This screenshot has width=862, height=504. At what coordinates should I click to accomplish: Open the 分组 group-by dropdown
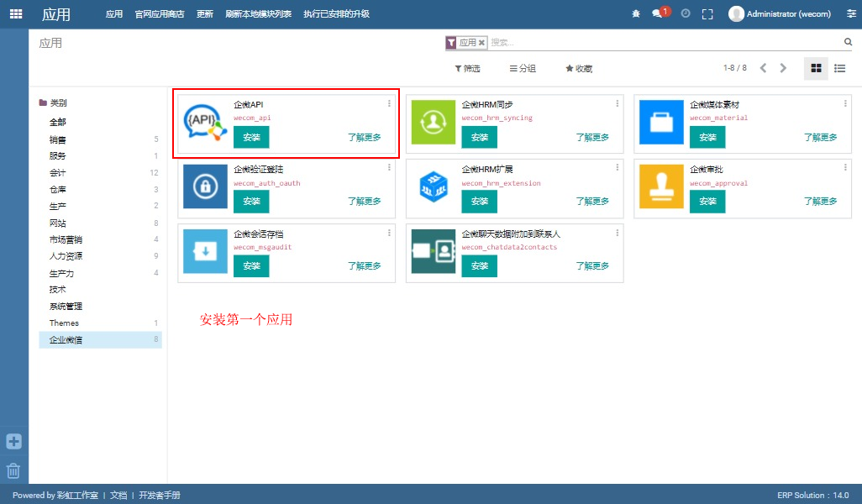point(523,68)
